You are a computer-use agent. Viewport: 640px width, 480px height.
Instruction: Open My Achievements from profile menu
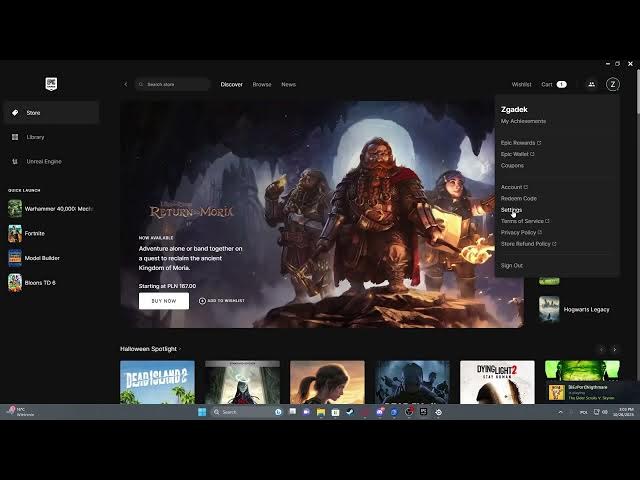(x=523, y=121)
